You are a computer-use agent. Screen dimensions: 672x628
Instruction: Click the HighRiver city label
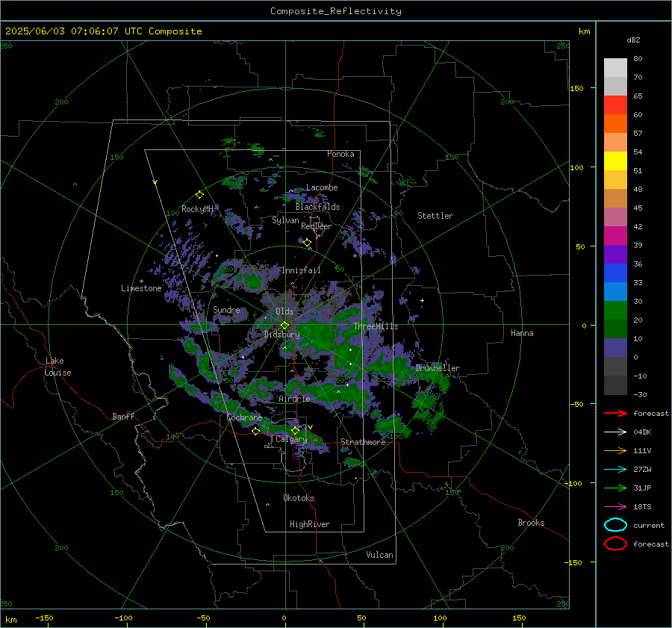tap(310, 524)
